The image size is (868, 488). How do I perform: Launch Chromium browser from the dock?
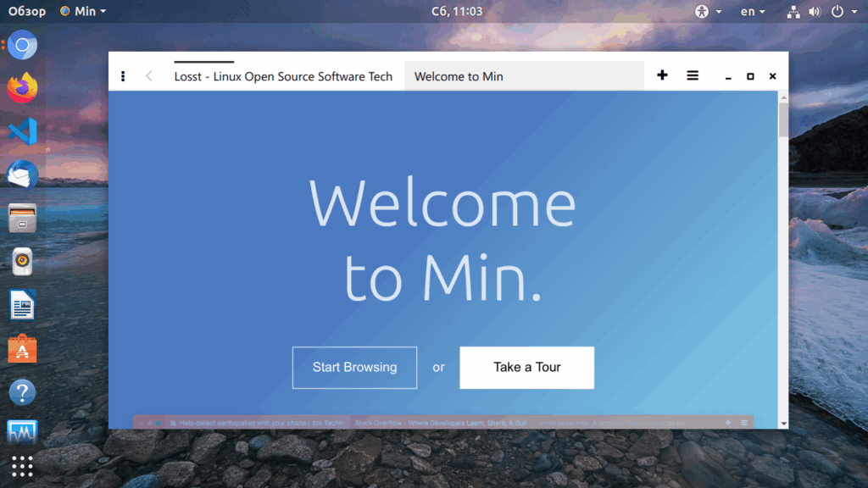click(x=22, y=45)
